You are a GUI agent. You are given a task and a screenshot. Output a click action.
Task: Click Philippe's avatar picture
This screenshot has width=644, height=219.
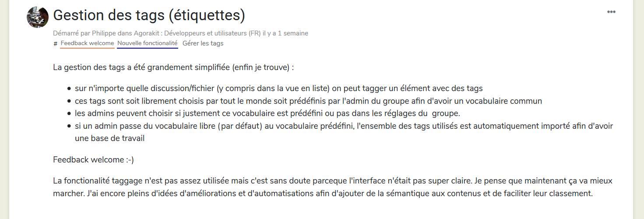pos(38,17)
